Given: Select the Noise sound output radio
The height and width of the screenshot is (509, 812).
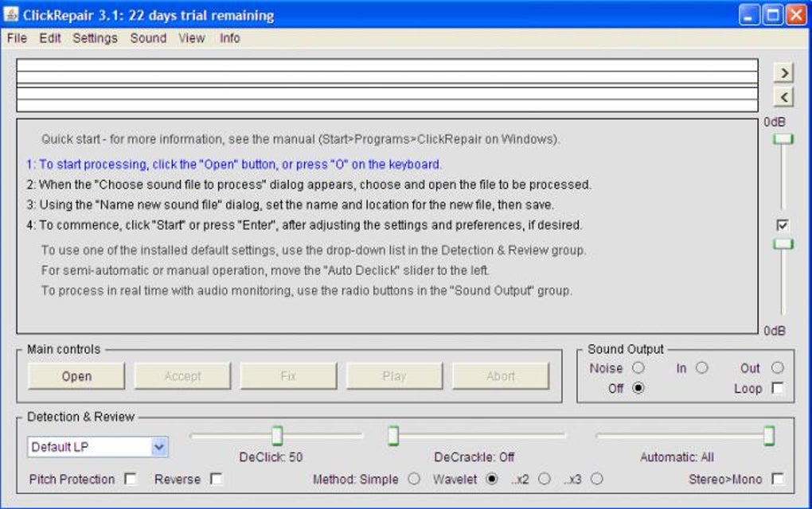Looking at the screenshot, I should pos(638,367).
